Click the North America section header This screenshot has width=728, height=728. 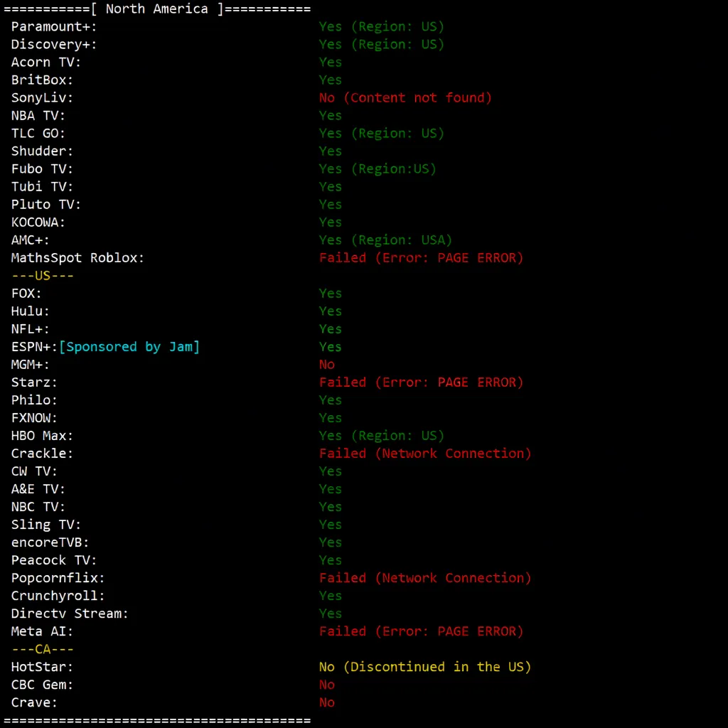[157, 9]
